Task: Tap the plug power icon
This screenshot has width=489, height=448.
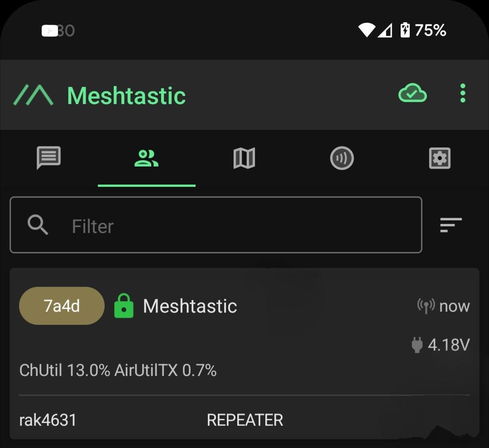Action: [x=417, y=345]
